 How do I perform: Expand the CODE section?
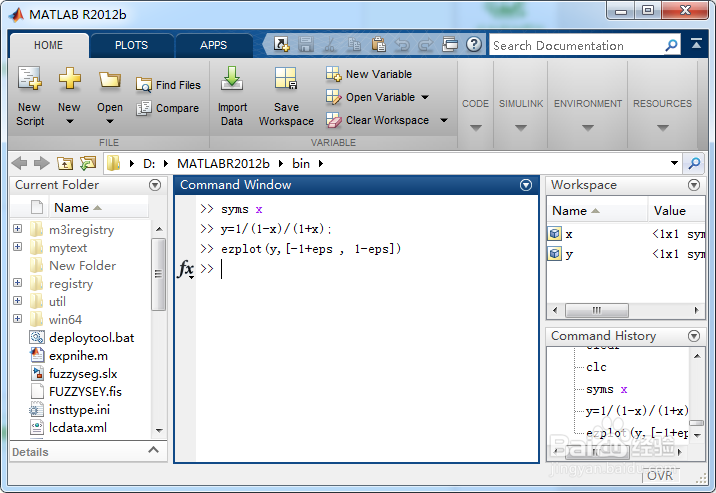(475, 127)
